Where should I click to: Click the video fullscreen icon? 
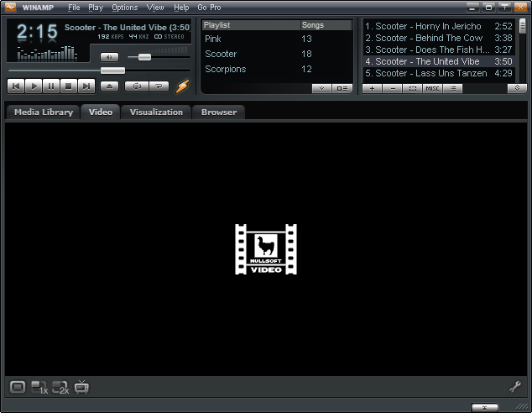[18, 387]
